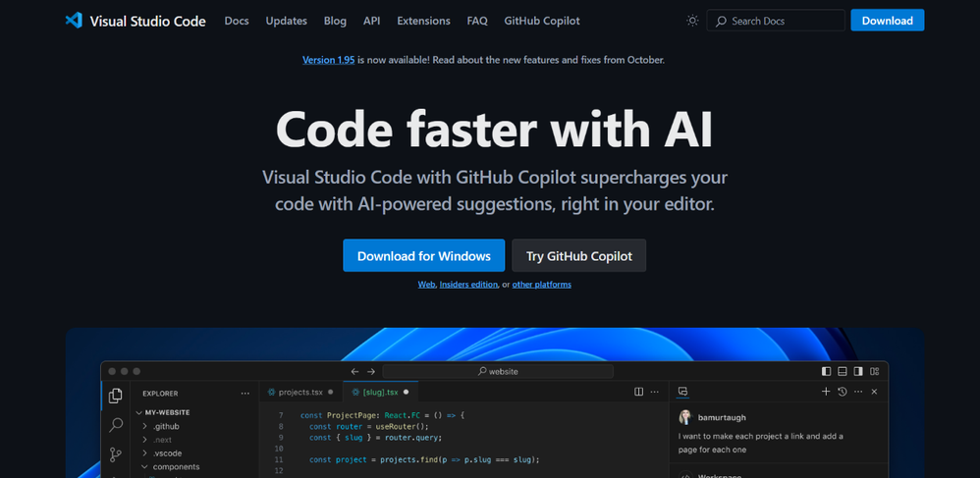Open GitHub Copilot in navigation bar

click(x=542, y=21)
